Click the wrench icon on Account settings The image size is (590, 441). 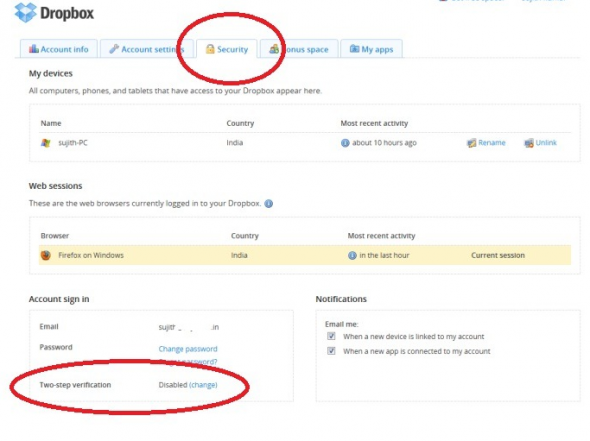(x=114, y=49)
